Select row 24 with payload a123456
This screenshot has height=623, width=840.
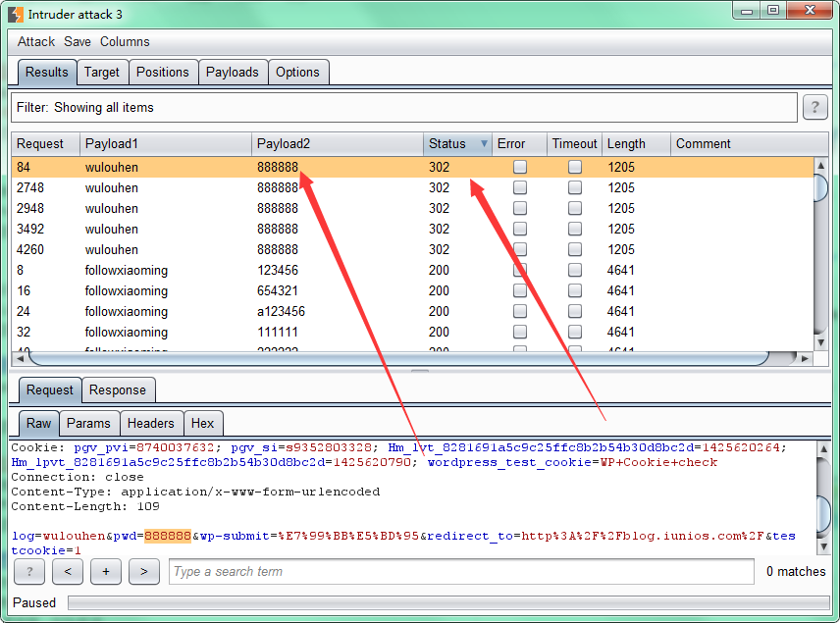[x=412, y=311]
